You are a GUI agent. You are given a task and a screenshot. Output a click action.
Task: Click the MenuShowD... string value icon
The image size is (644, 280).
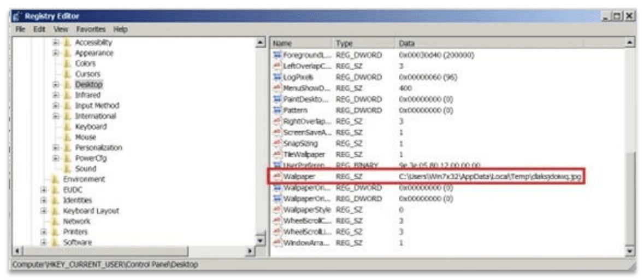pyautogui.click(x=277, y=89)
